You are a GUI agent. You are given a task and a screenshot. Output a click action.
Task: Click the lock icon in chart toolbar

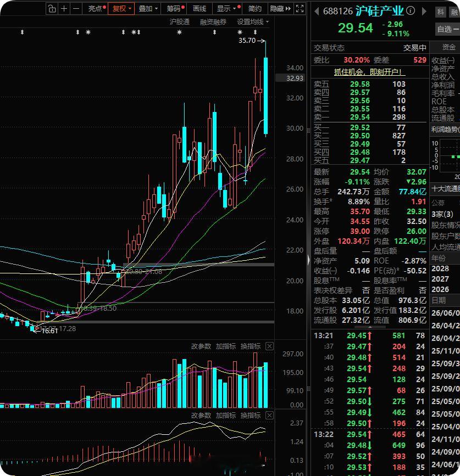coord(52,8)
